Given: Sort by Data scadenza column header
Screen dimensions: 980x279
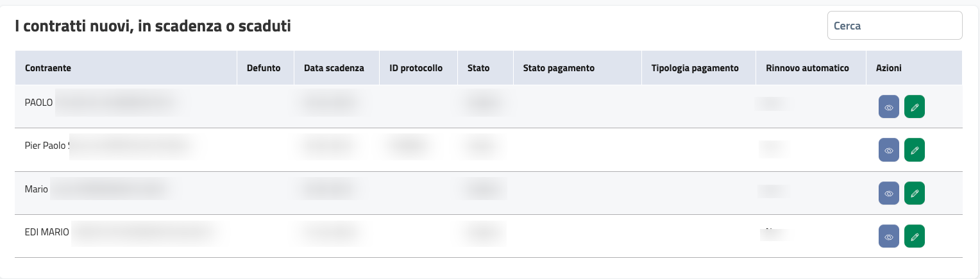Looking at the screenshot, I should pyautogui.click(x=334, y=68).
